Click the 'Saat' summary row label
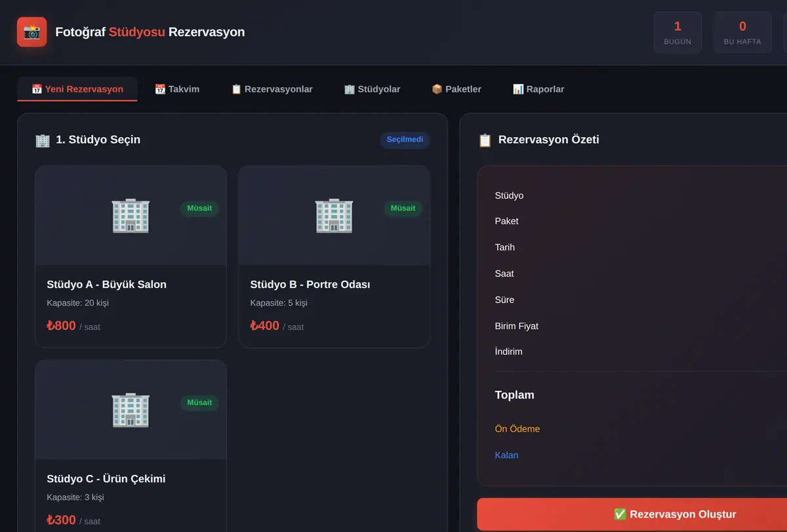Image resolution: width=787 pixels, height=532 pixels. click(504, 274)
